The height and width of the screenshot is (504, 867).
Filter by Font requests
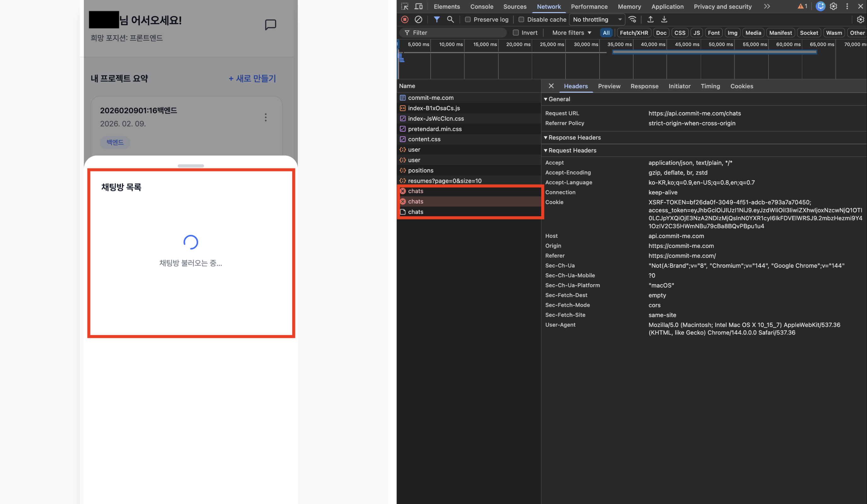(714, 33)
